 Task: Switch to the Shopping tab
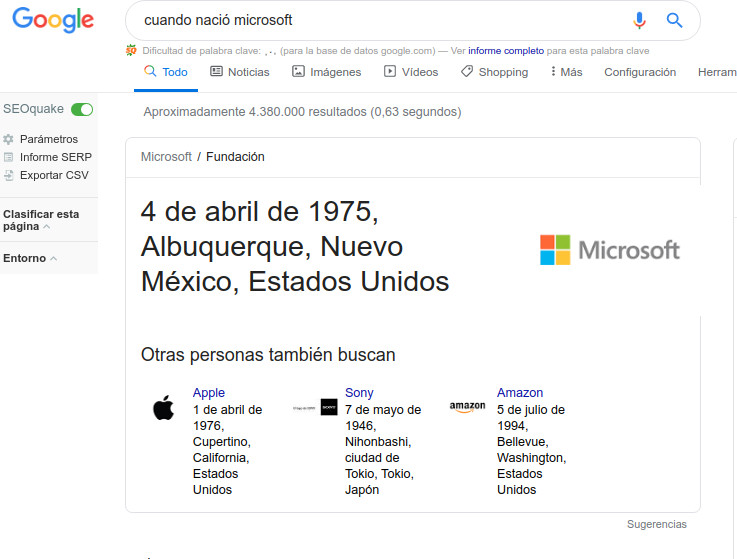click(494, 72)
